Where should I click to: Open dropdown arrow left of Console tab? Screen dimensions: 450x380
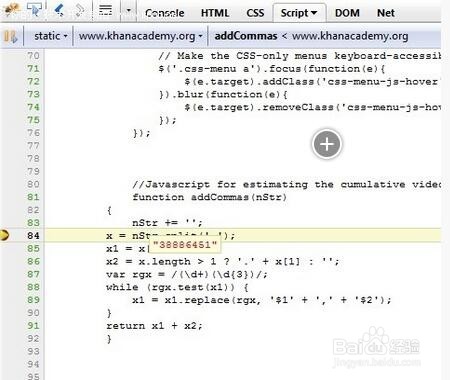(x=128, y=10)
